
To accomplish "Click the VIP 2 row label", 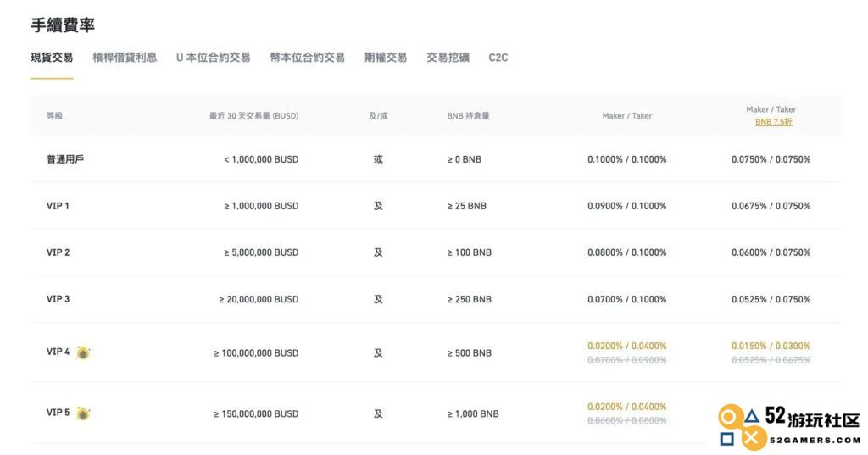I will click(58, 252).
